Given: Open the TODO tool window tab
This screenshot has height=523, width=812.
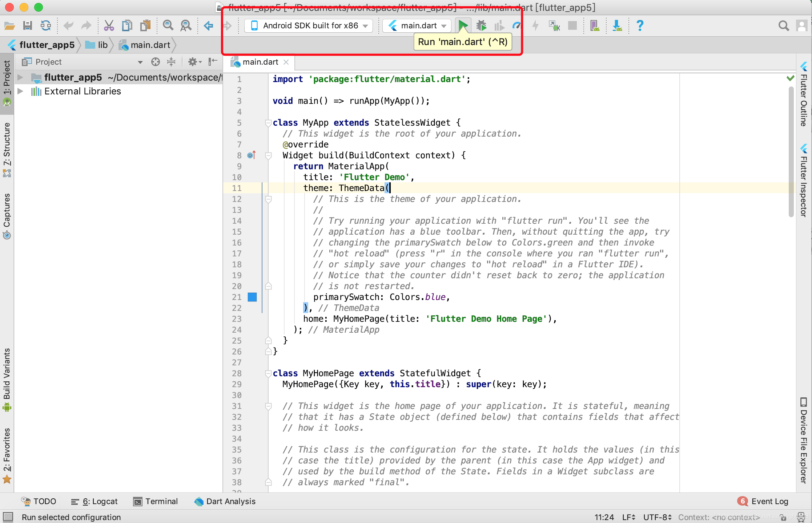Looking at the screenshot, I should pyautogui.click(x=39, y=501).
